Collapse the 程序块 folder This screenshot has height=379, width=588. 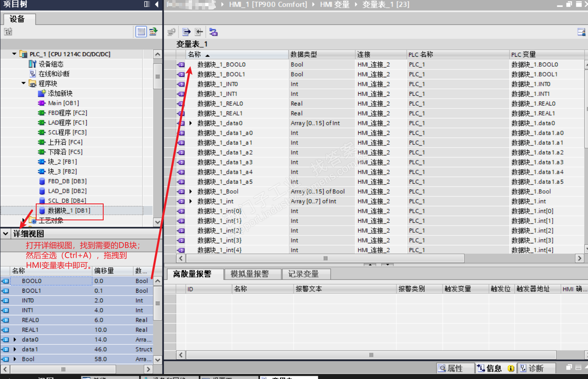click(23, 83)
